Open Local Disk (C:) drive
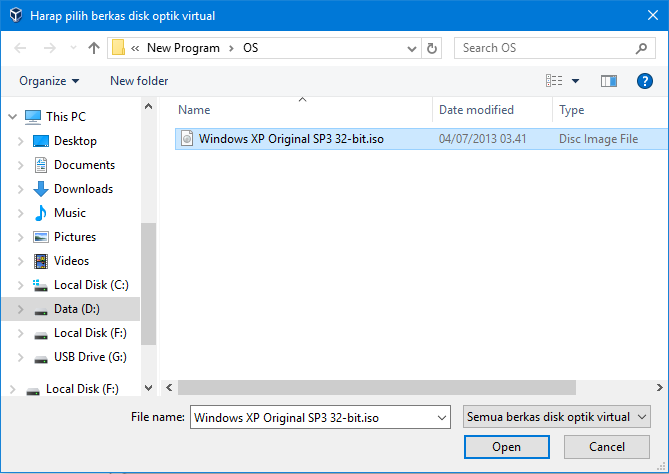This screenshot has height=474, width=669. [x=91, y=285]
